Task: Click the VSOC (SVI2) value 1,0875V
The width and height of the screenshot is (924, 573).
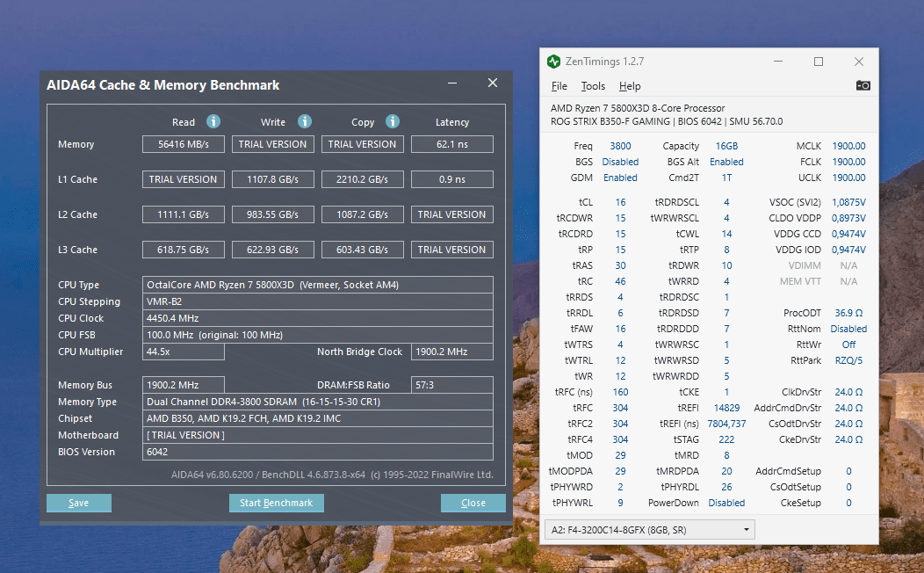Action: 848,202
